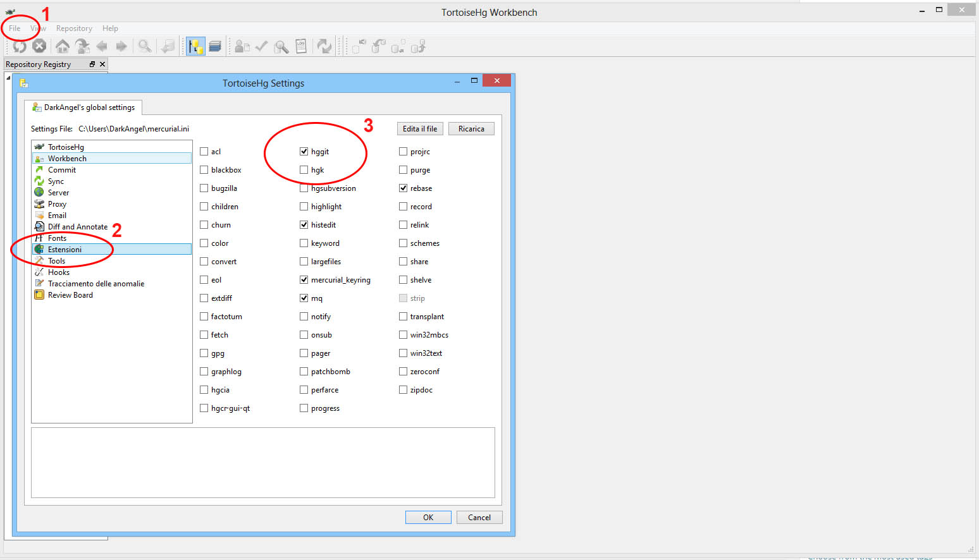979x560 pixels.
Task: Click the Patch Queue stack toolbar icon
Action: (x=215, y=46)
